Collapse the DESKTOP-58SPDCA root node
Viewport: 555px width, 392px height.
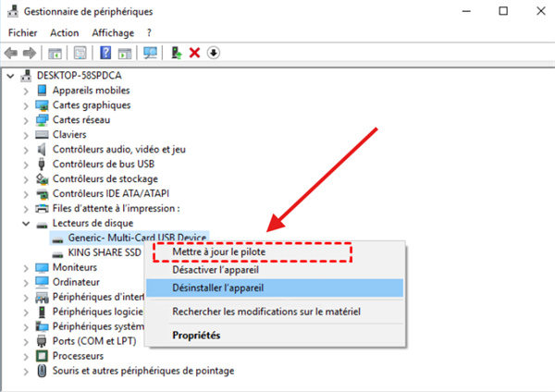pos(10,76)
